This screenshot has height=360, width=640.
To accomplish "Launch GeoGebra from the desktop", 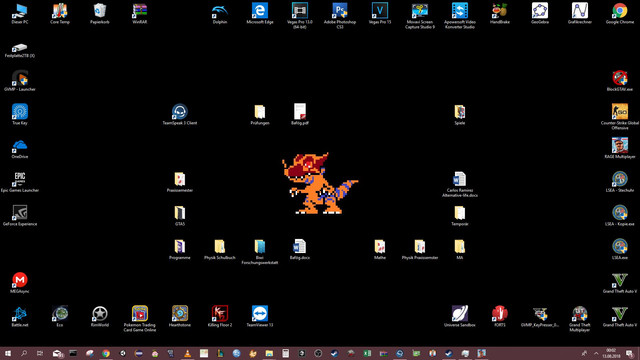I will click(540, 13).
